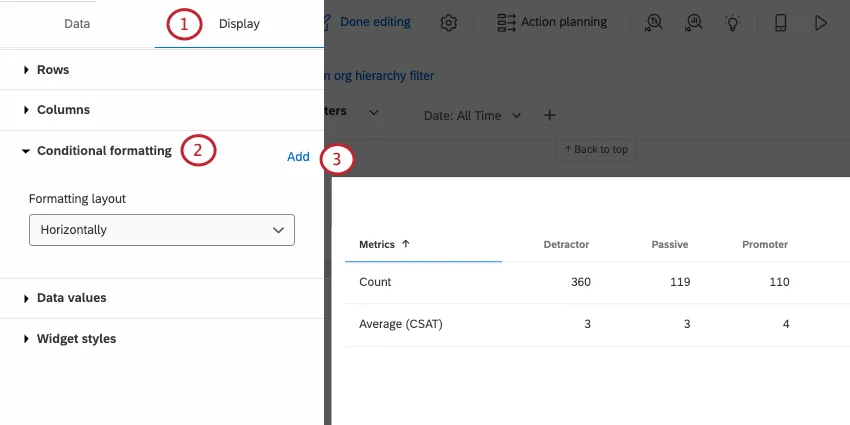Click the lightbulb insights icon

[733, 22]
